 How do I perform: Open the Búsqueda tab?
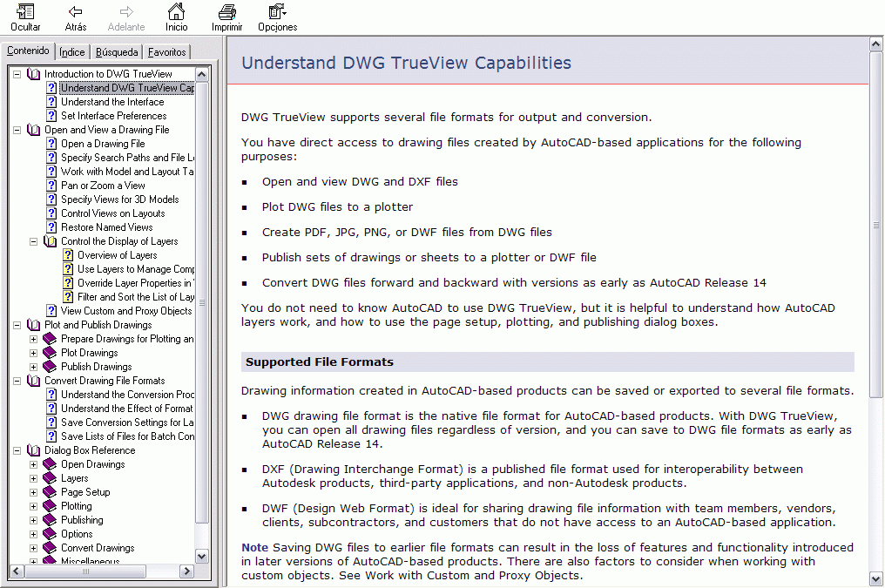coord(117,52)
